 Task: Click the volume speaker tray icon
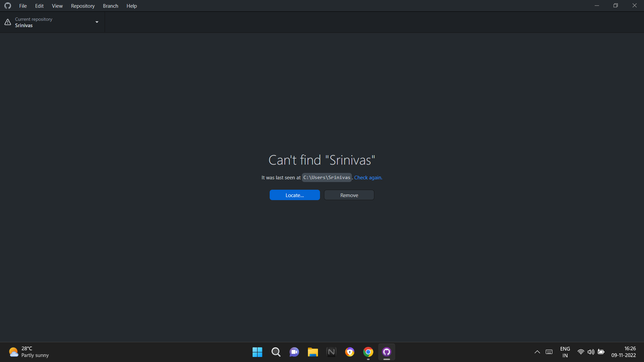tap(591, 352)
